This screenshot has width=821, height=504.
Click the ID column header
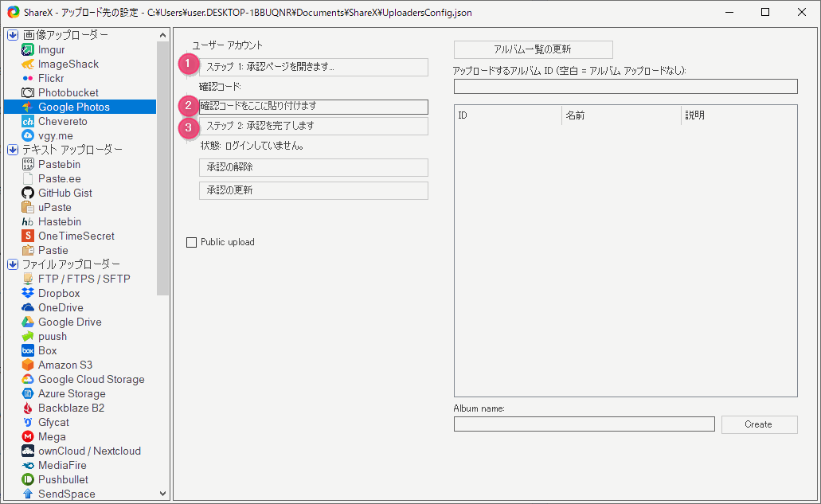(508, 115)
